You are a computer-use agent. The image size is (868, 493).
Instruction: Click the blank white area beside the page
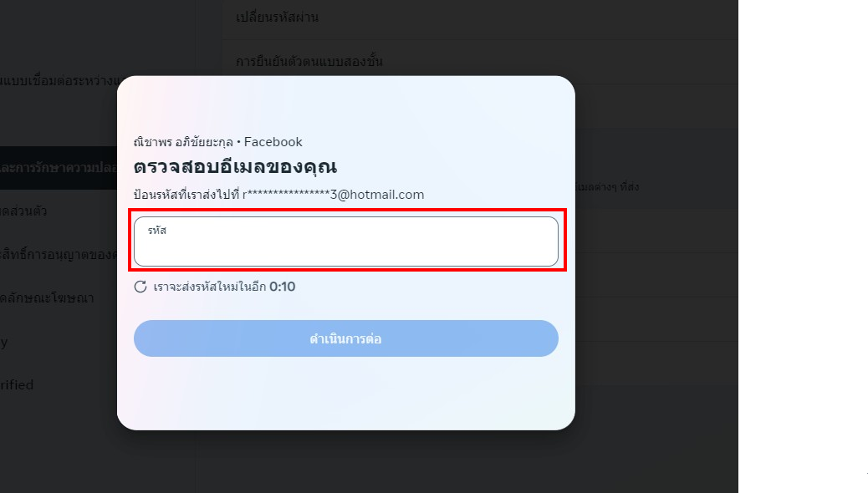pos(803,246)
